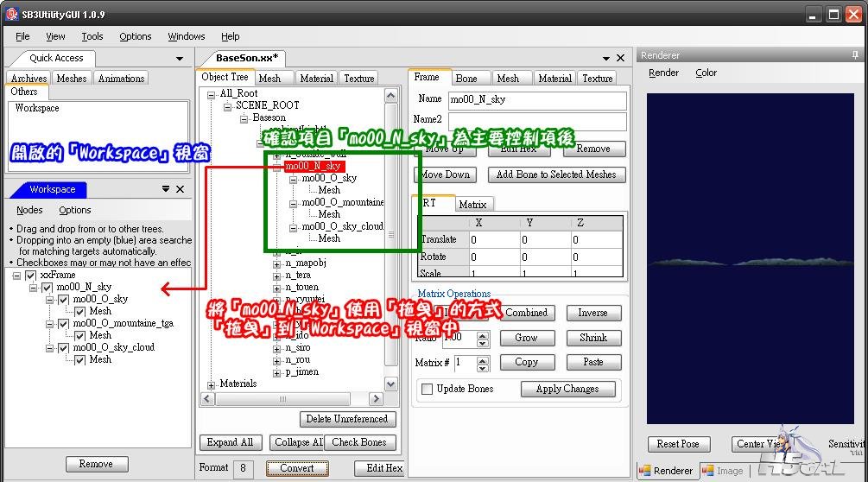Screen dimensions: 868x482
Task: Click the Apply Changes button
Action: pyautogui.click(x=567, y=390)
